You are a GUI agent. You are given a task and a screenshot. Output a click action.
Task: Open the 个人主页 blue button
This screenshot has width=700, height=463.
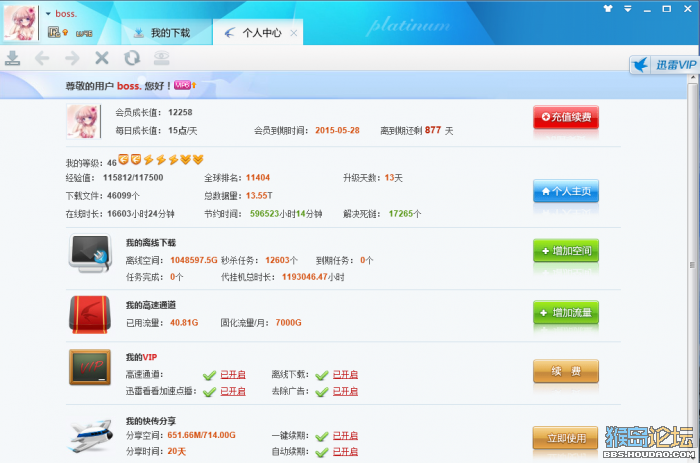point(566,191)
